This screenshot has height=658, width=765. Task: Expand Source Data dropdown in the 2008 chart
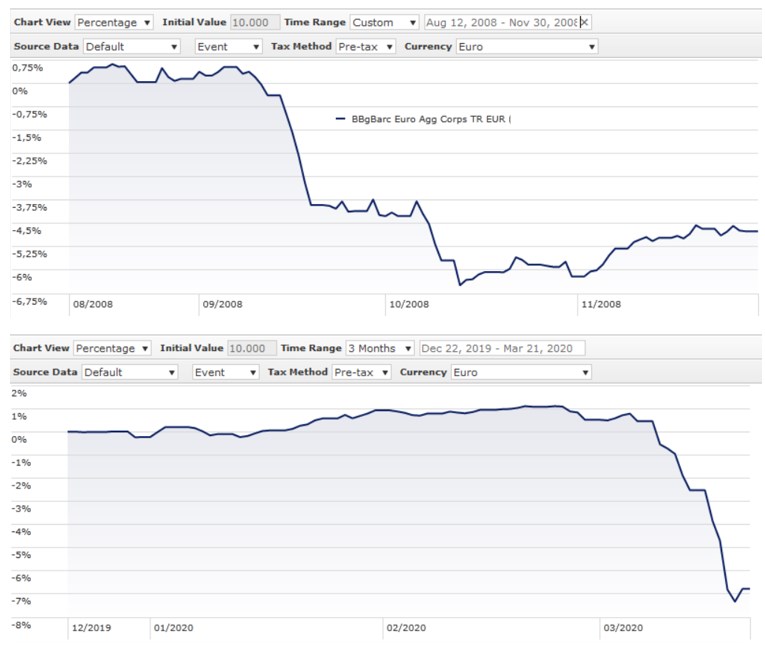click(132, 46)
